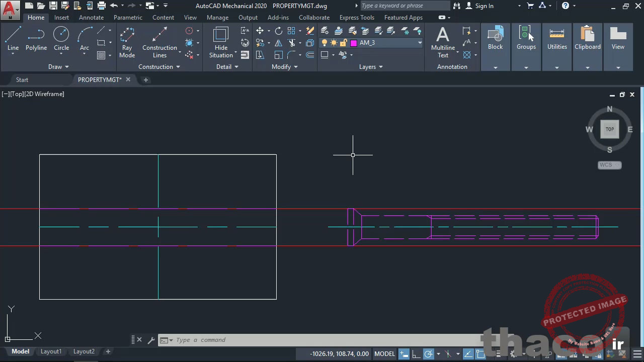
Task: Open the Modify panel flyout
Action: pyautogui.click(x=295, y=66)
